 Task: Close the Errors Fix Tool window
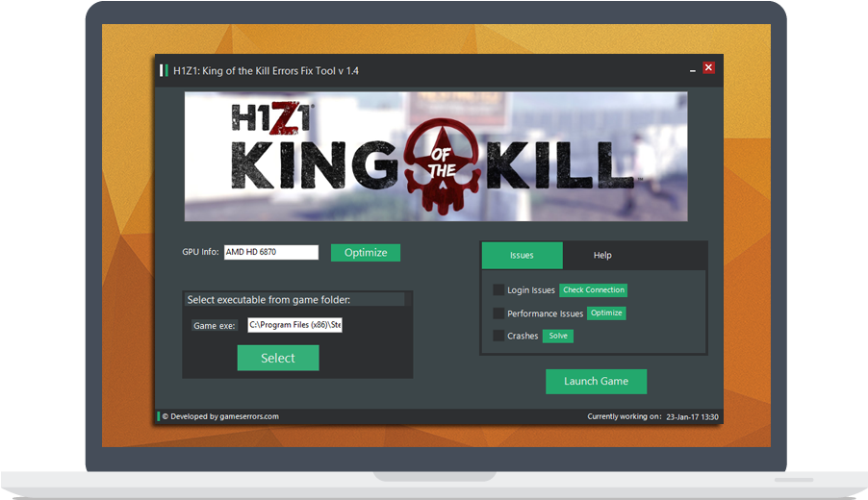(x=708, y=67)
